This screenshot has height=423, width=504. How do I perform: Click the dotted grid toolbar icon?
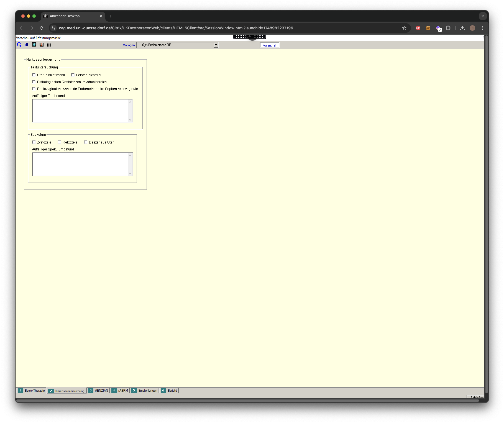49,45
